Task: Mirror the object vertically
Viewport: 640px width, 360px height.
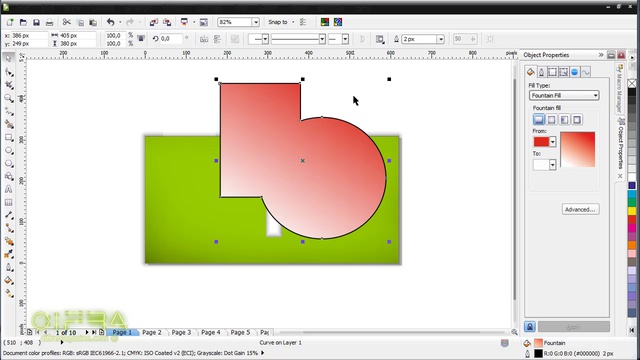Action: click(217, 39)
